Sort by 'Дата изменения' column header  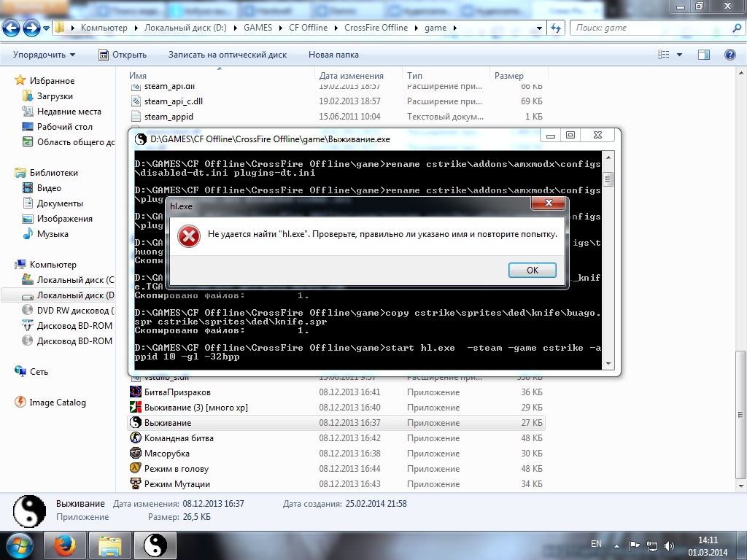coord(351,76)
